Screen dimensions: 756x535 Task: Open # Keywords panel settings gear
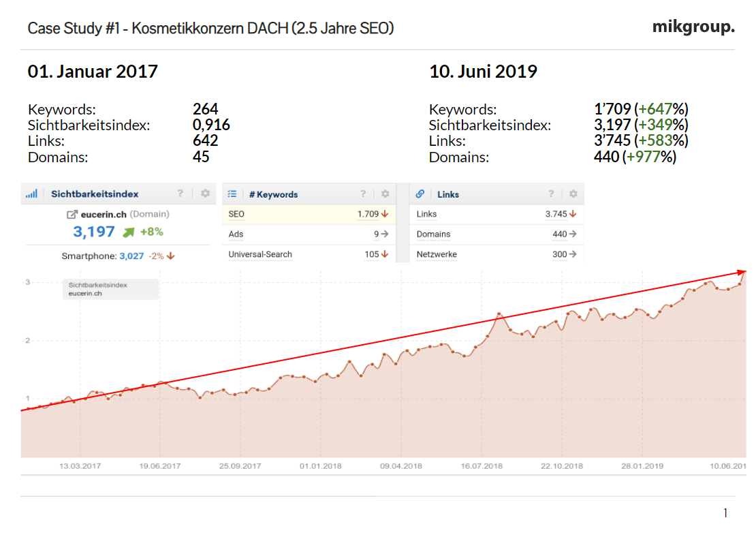[x=385, y=194]
